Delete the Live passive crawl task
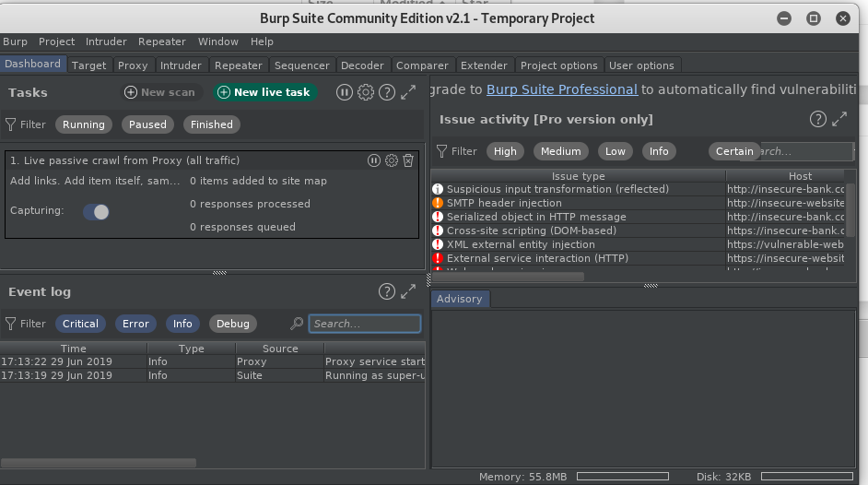868x485 pixels. 408,160
